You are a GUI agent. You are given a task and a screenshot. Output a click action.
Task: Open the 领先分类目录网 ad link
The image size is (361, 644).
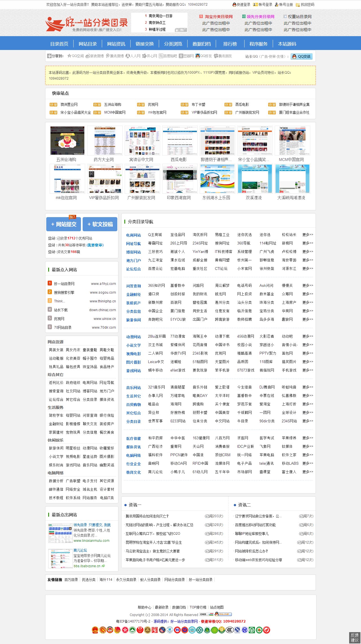(260, 17)
